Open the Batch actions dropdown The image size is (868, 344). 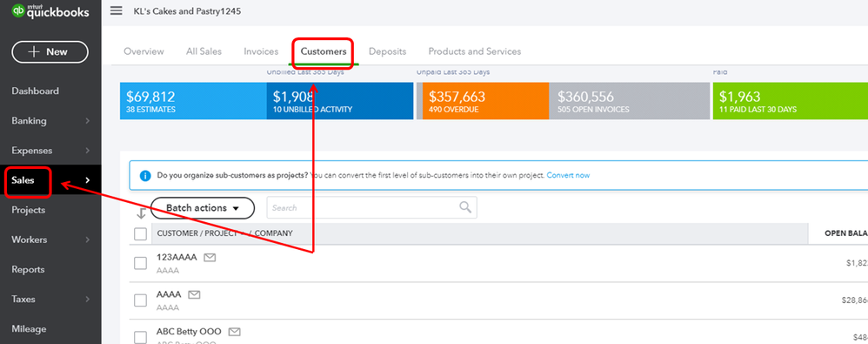pyautogui.click(x=203, y=208)
